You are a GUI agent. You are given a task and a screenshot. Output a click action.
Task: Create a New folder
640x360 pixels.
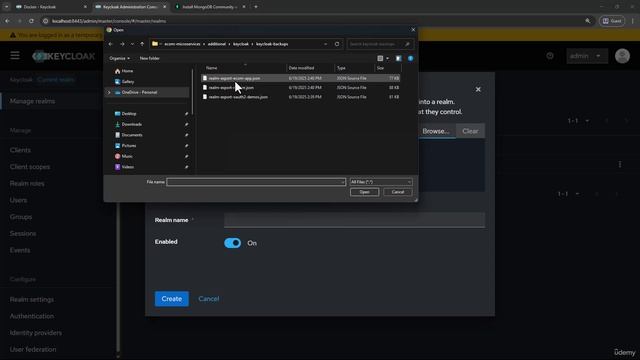[149, 58]
